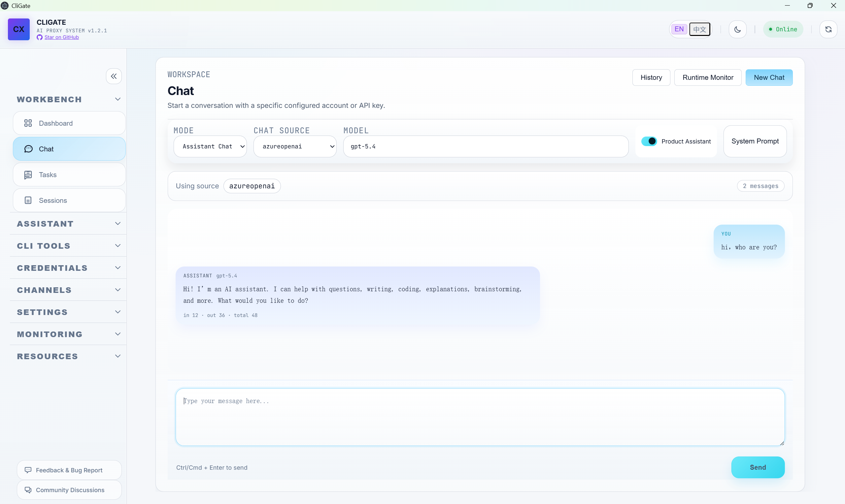The height and width of the screenshot is (504, 845).
Task: Click the refresh icon in header
Action: [828, 29]
